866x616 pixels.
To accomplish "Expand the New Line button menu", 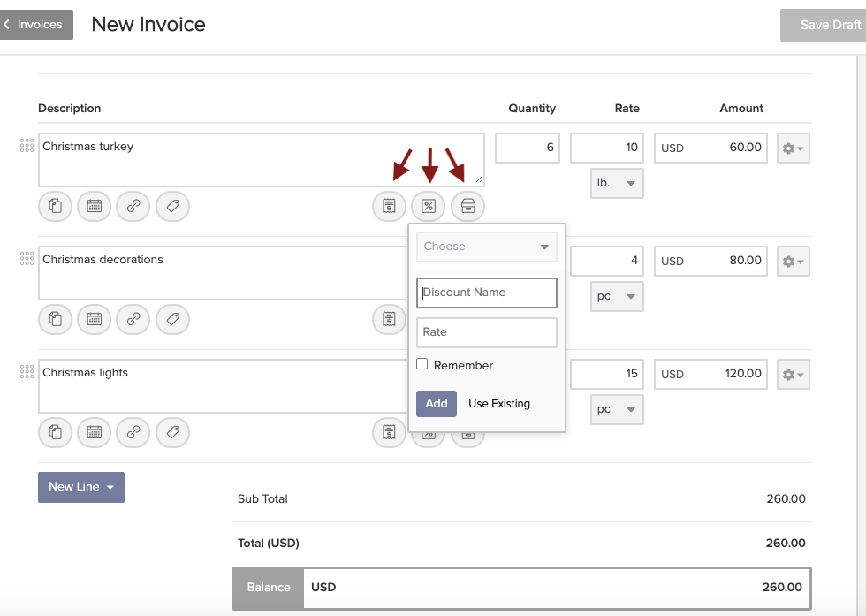I will click(81, 487).
